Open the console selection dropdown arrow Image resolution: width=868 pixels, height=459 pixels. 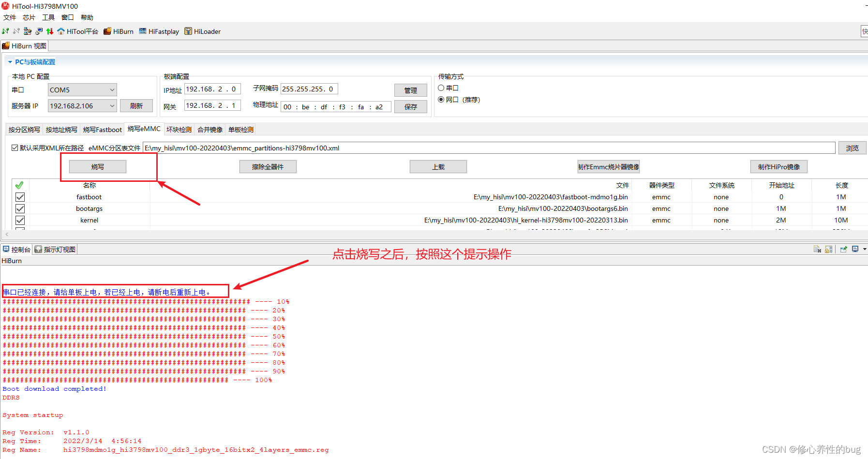click(x=865, y=249)
